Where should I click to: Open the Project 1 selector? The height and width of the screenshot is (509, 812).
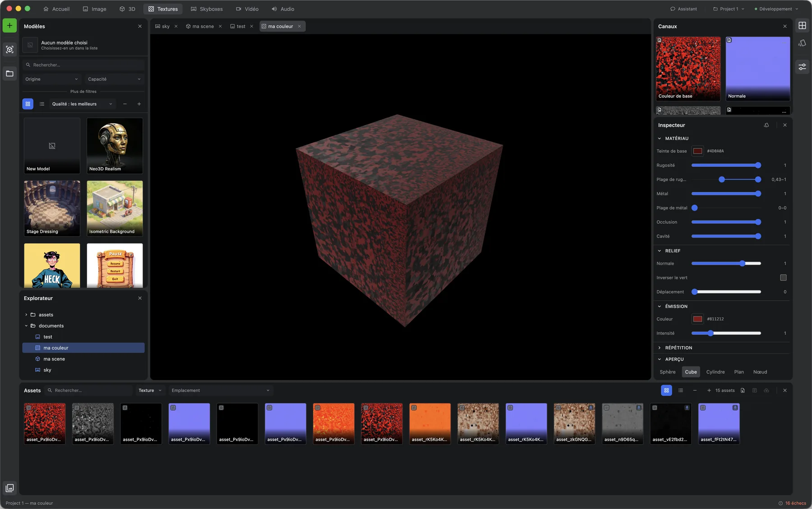pyautogui.click(x=729, y=9)
